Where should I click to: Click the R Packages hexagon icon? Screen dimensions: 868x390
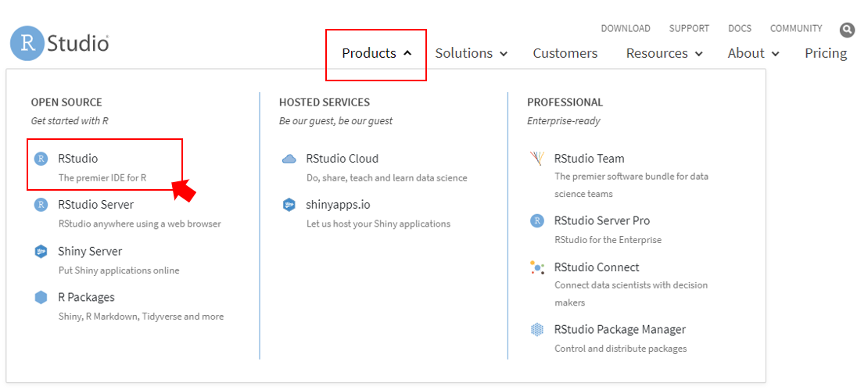pos(41,298)
